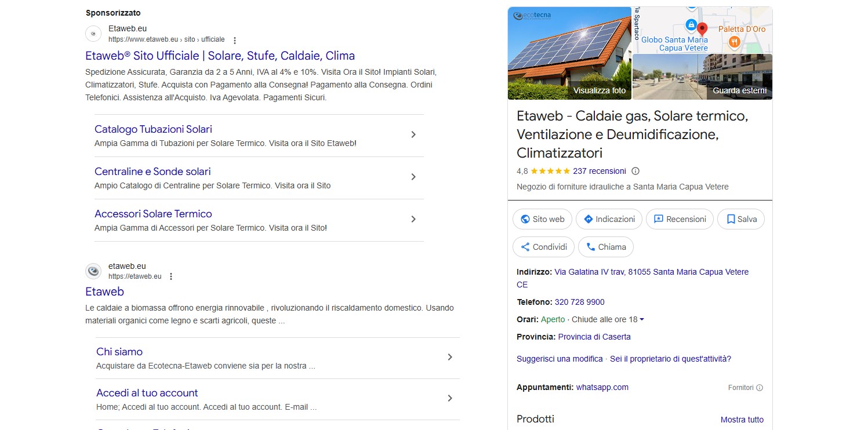This screenshot has width=868, height=430.
Task: Click the info icon beside Fornitori
Action: (x=760, y=388)
